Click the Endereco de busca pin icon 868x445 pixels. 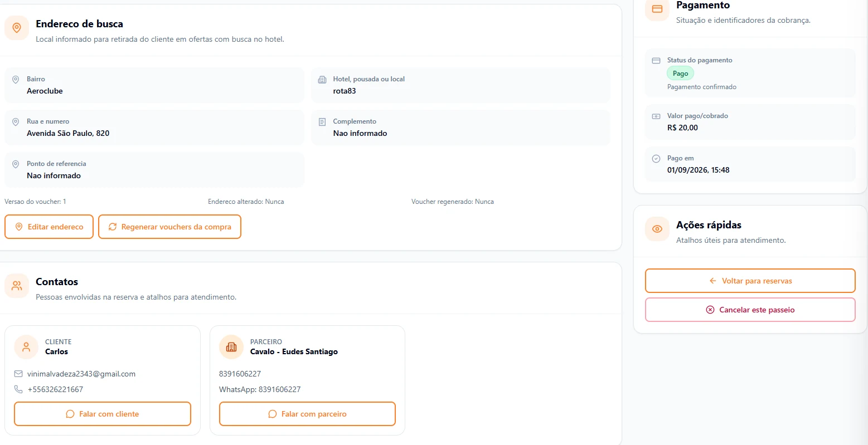pyautogui.click(x=17, y=28)
